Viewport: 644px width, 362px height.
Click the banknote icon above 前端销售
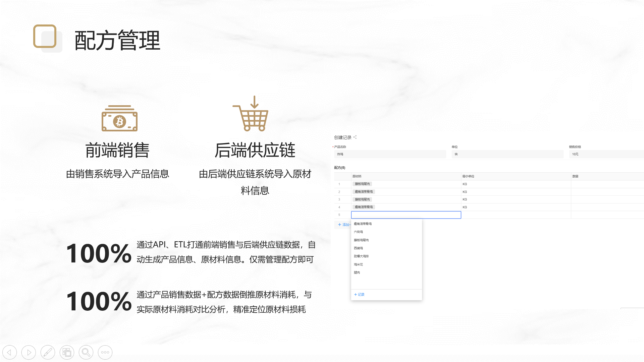pyautogui.click(x=119, y=119)
